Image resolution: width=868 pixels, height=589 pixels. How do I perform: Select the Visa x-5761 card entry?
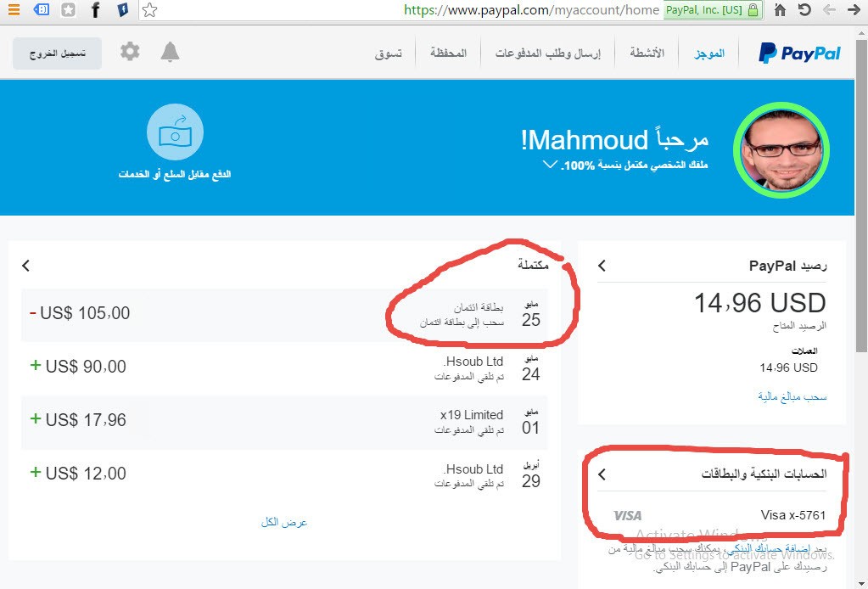click(719, 515)
